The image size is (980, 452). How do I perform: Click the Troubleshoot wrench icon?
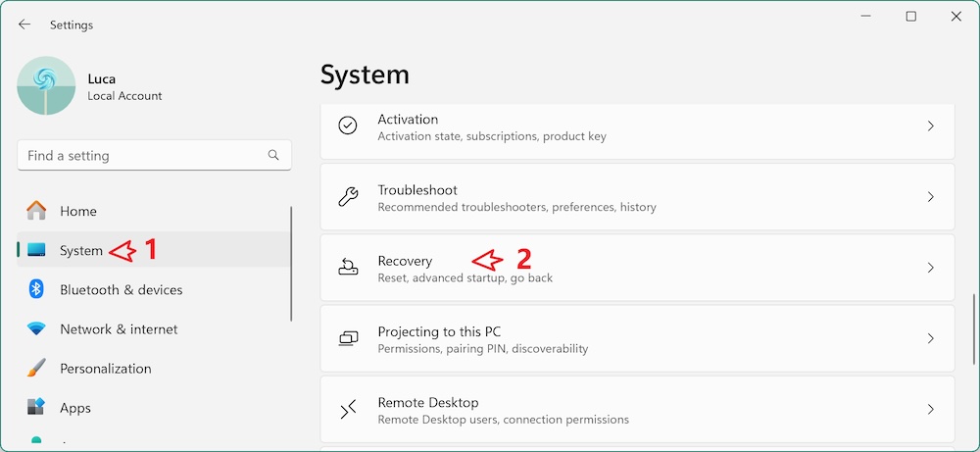click(x=348, y=197)
